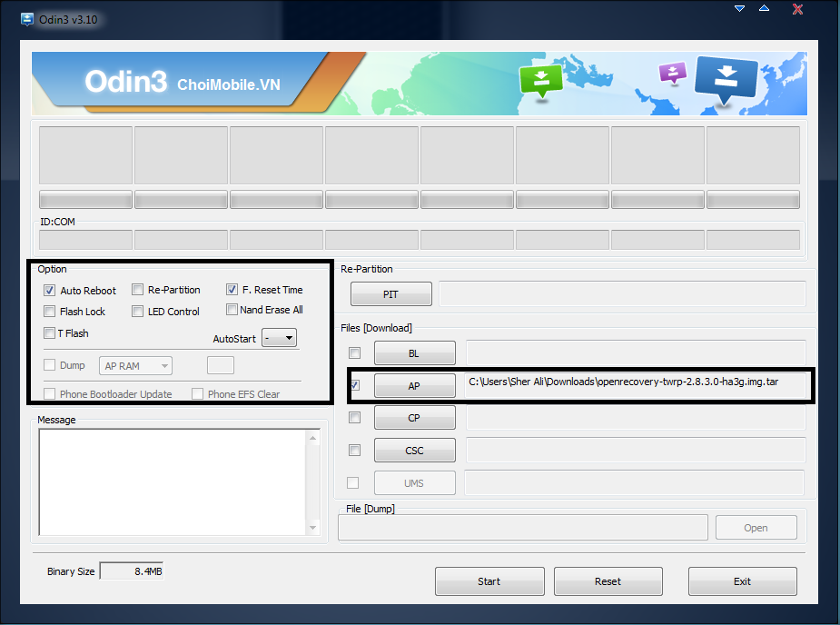This screenshot has width=840, height=625.
Task: Click the first device status box
Action: coord(85,155)
